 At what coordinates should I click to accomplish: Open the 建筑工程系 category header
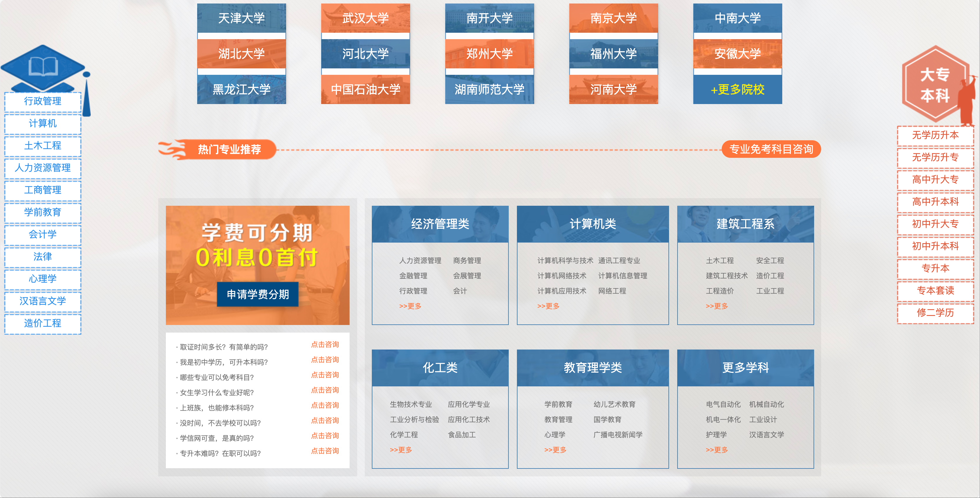point(745,224)
